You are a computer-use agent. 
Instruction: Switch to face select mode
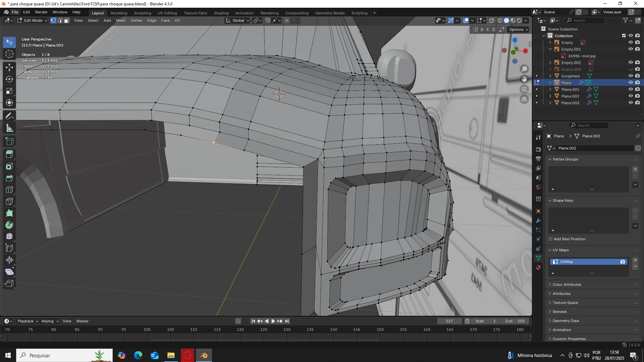(66, 20)
